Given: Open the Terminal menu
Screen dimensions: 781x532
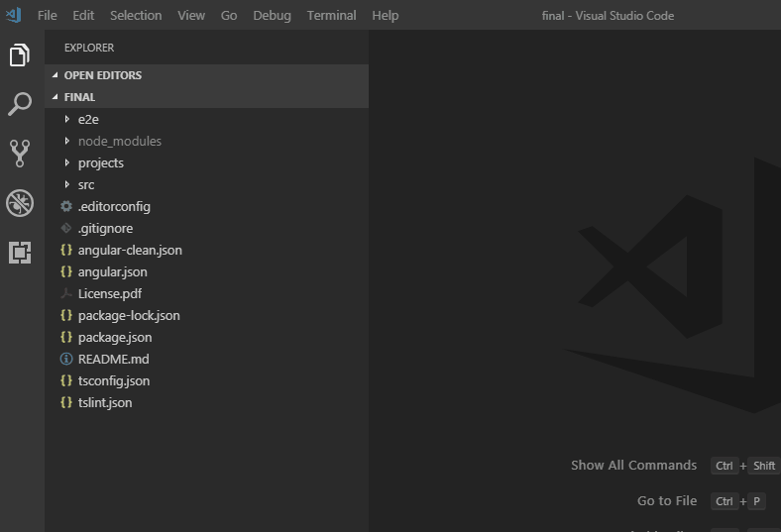Looking at the screenshot, I should tap(331, 15).
